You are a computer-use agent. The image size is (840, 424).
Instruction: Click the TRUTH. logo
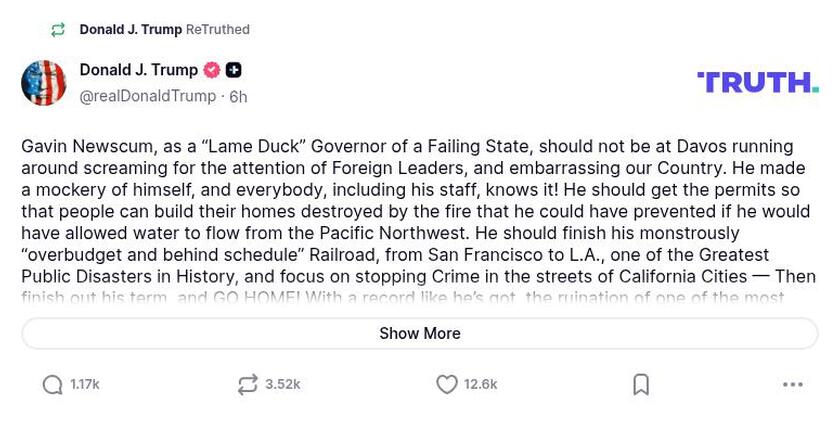(x=757, y=82)
